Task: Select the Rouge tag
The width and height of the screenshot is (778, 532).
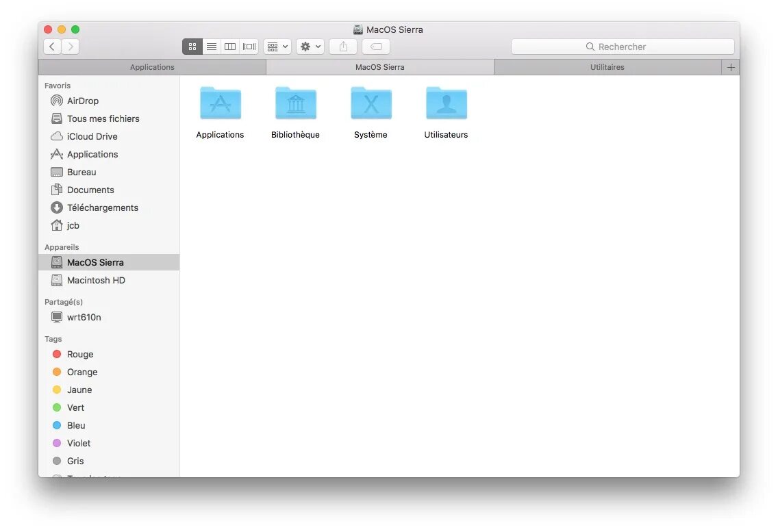Action: (x=109, y=355)
